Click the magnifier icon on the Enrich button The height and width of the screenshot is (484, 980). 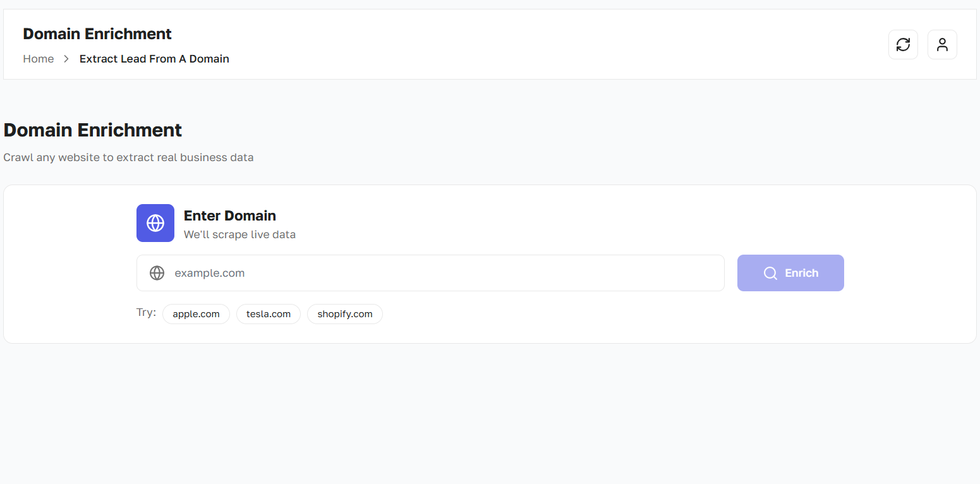click(770, 273)
